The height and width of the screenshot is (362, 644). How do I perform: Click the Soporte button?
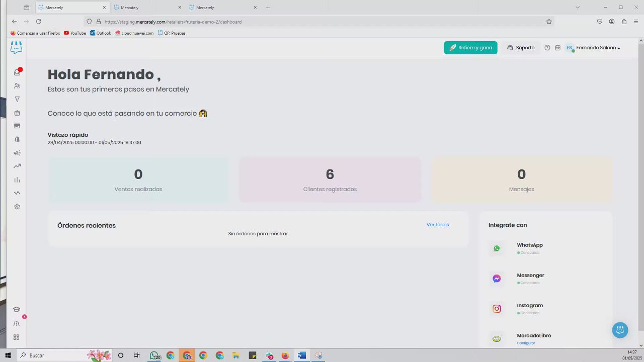coord(521,48)
